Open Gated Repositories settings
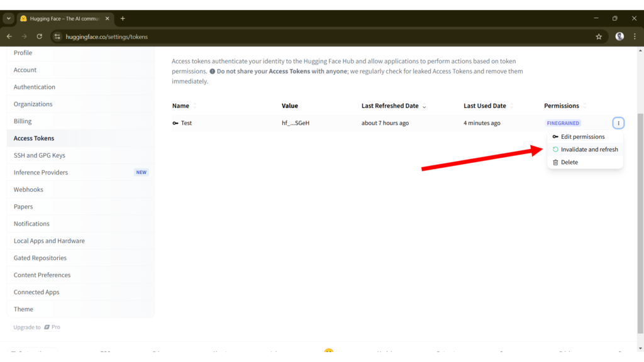 (x=81, y=258)
